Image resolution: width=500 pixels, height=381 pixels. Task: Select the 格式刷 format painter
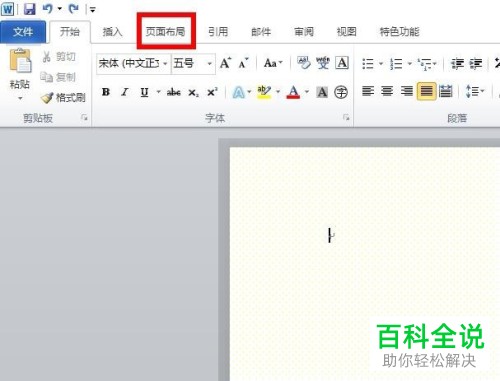pos(63,98)
